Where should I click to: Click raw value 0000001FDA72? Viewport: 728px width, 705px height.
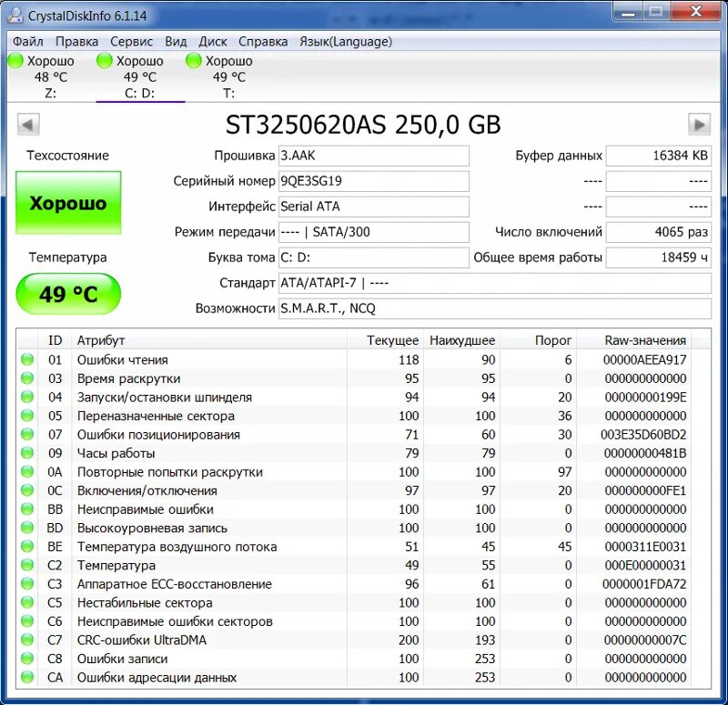tap(644, 584)
